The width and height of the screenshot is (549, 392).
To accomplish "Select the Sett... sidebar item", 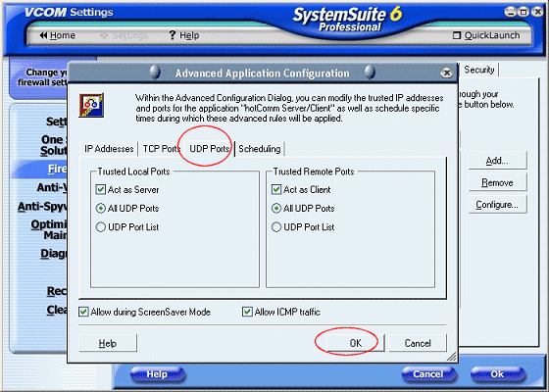I will click(57, 122).
